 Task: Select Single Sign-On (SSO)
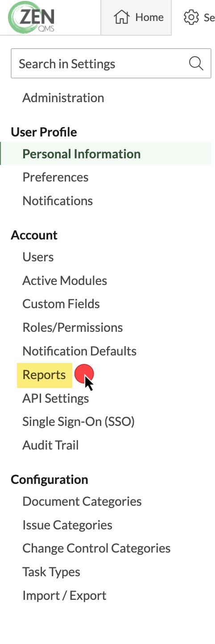pyautogui.click(x=79, y=421)
